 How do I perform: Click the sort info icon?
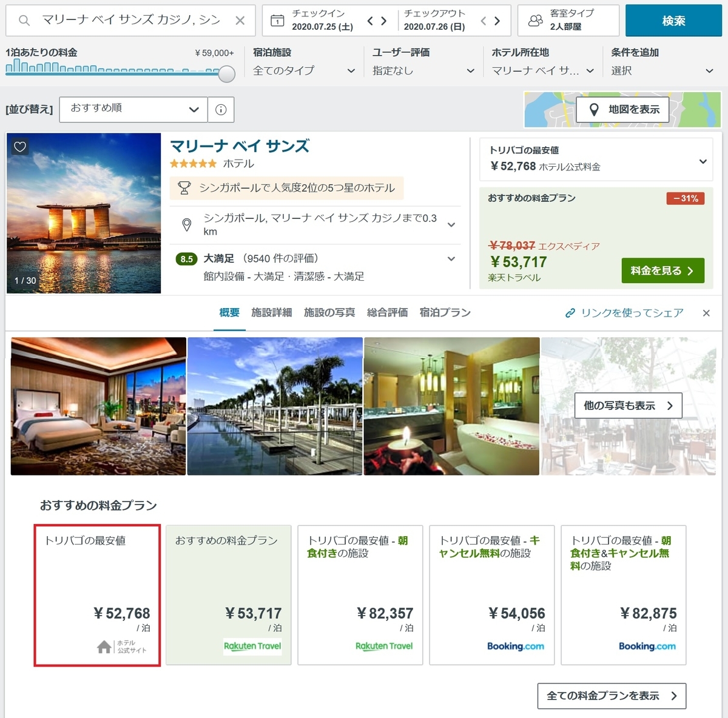(x=221, y=109)
